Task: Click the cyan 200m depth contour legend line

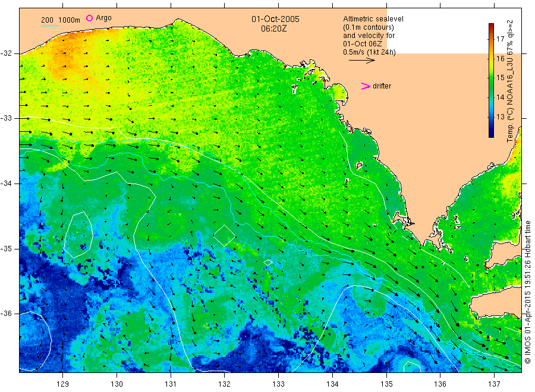Action: click(50, 26)
